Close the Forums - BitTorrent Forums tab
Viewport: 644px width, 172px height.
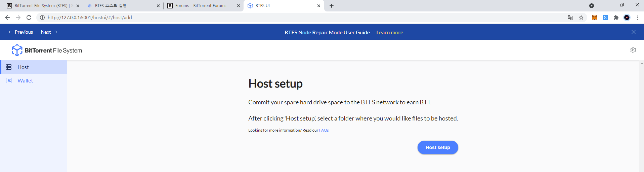(x=239, y=6)
